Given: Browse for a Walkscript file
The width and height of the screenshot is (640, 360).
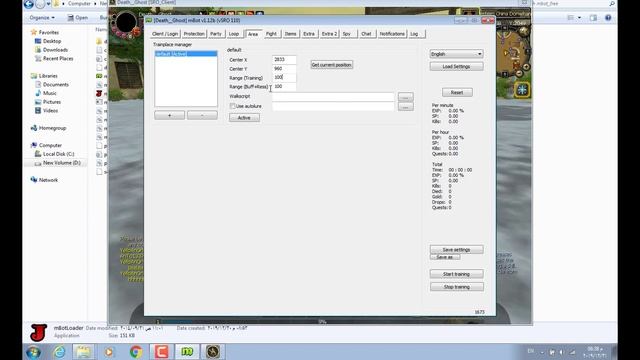Looking at the screenshot, I should click(x=405, y=97).
